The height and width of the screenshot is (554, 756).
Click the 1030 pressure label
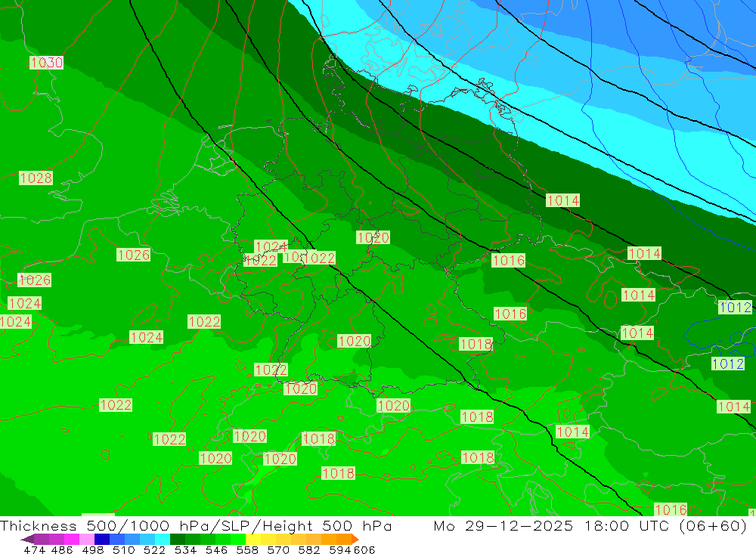[46, 63]
